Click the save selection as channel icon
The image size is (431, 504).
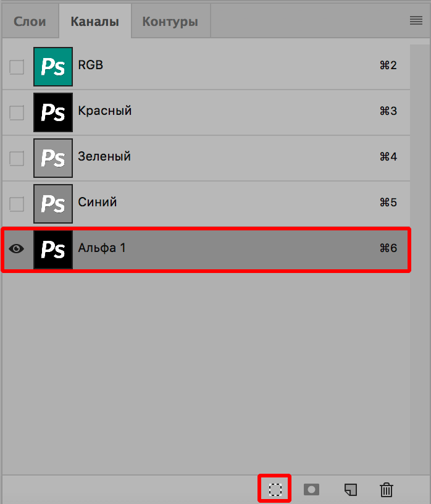pyautogui.click(x=311, y=490)
